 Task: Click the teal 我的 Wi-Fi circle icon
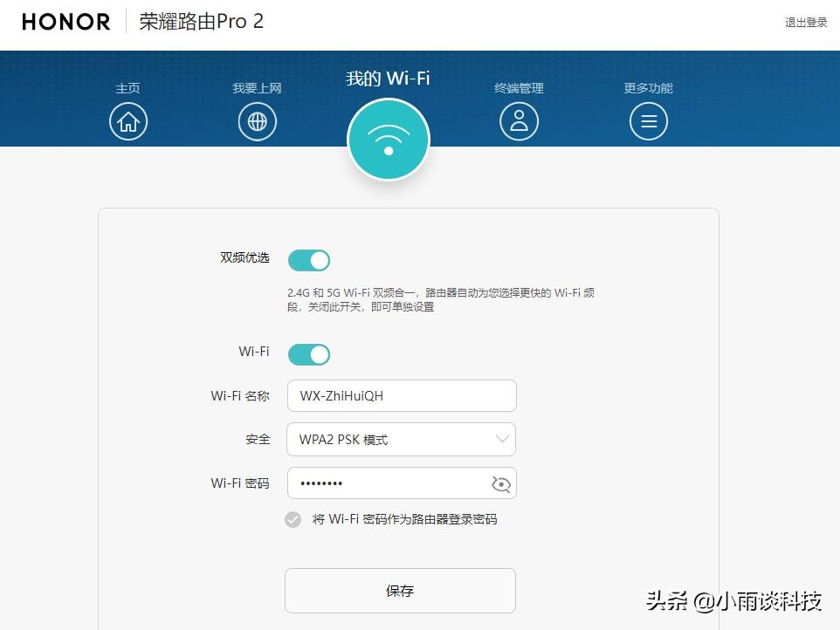[x=388, y=139]
